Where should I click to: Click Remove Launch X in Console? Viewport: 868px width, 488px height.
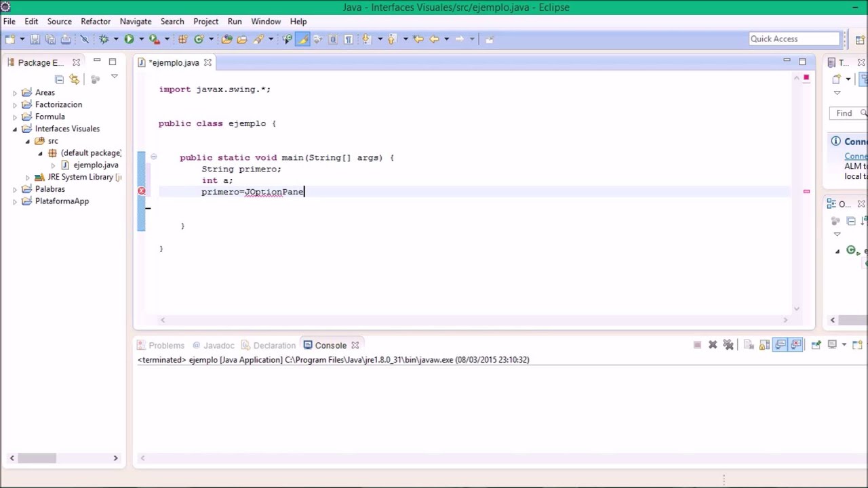point(713,345)
